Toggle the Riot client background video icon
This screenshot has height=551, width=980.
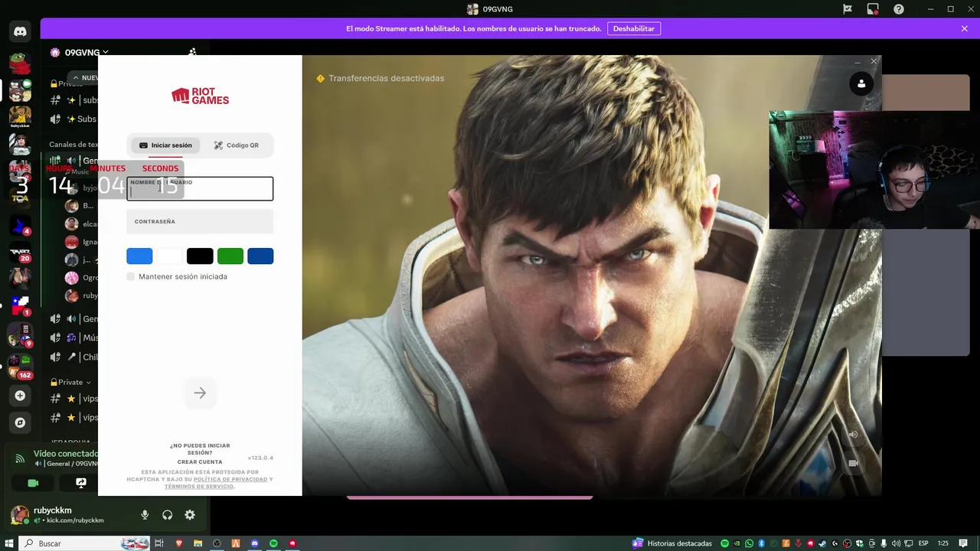[853, 463]
